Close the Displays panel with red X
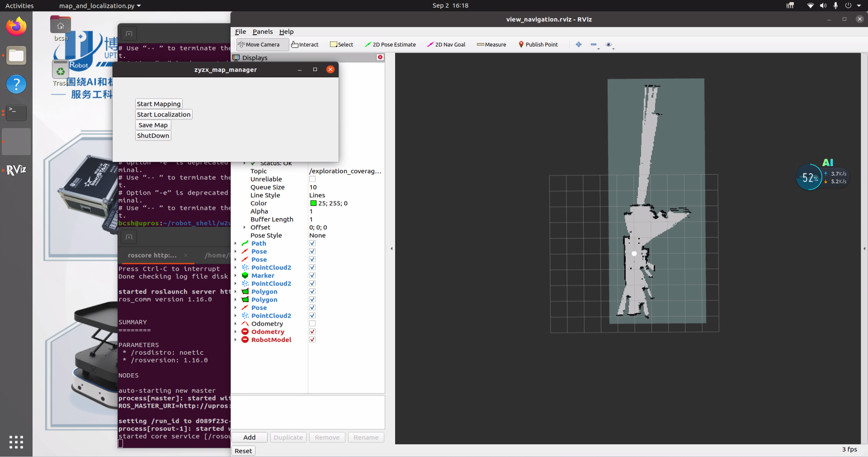This screenshot has height=457, width=868. pyautogui.click(x=380, y=57)
